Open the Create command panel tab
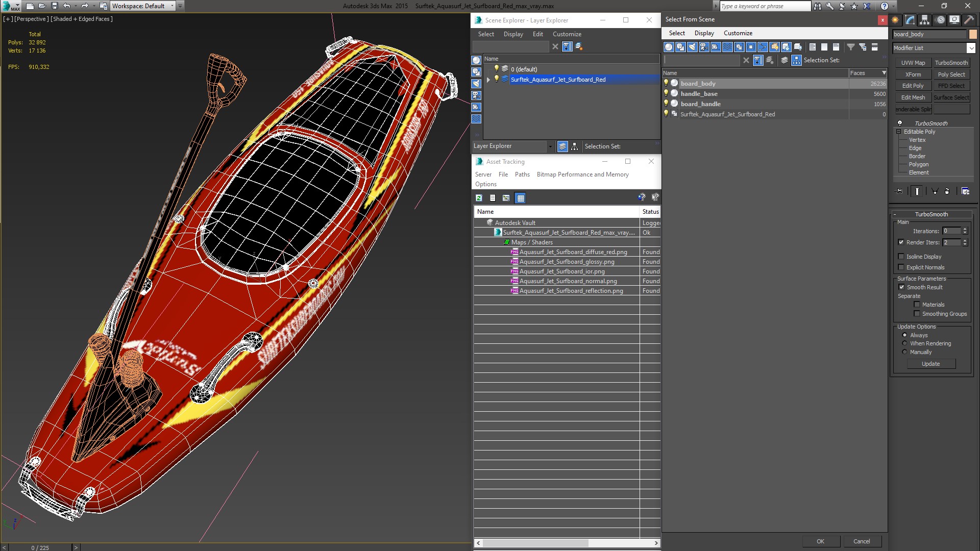Image resolution: width=980 pixels, height=551 pixels. pyautogui.click(x=895, y=20)
